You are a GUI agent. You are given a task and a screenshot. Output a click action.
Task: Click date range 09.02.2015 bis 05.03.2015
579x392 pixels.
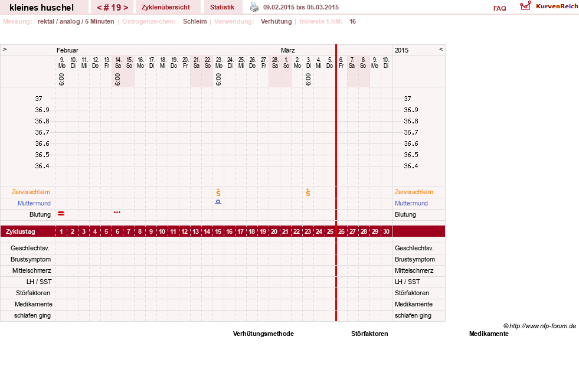(301, 7)
